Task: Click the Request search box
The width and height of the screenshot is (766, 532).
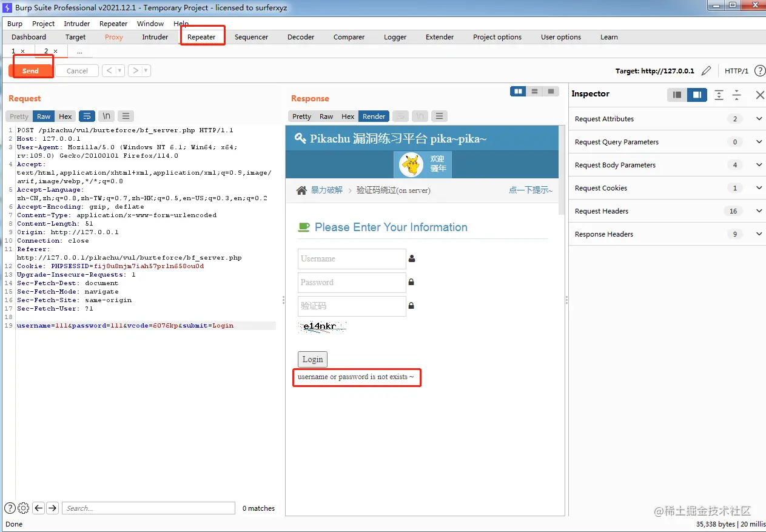Action: [x=149, y=508]
